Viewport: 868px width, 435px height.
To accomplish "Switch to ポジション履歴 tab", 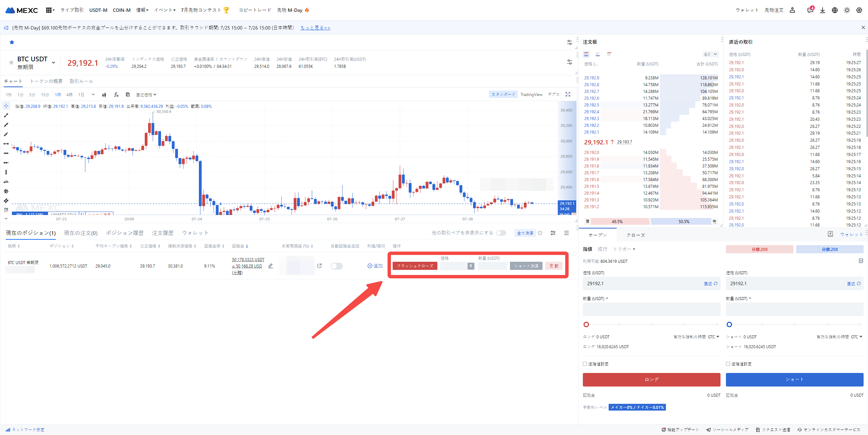I will click(x=124, y=233).
